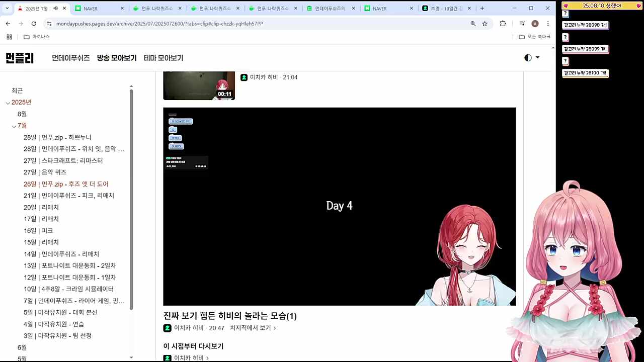644x362 pixels.
Task: Open 16일 | 피크
Action: (x=38, y=230)
